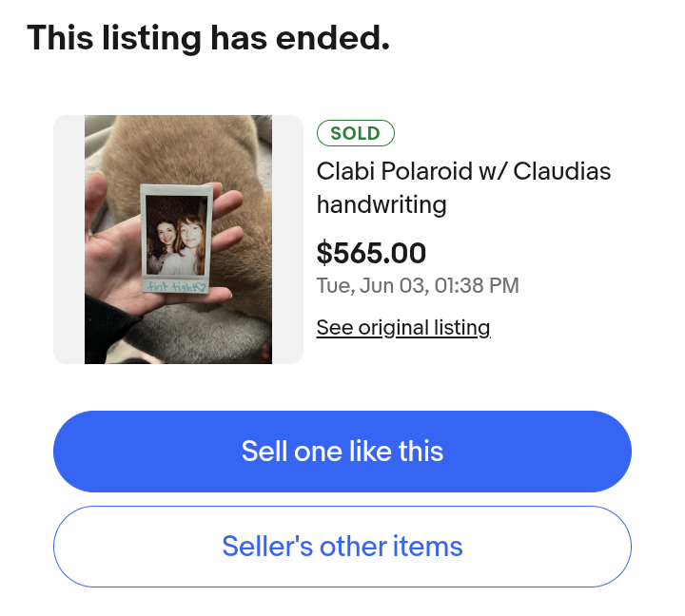
Task: Select the Clabi Polaroid listing title
Action: click(463, 187)
